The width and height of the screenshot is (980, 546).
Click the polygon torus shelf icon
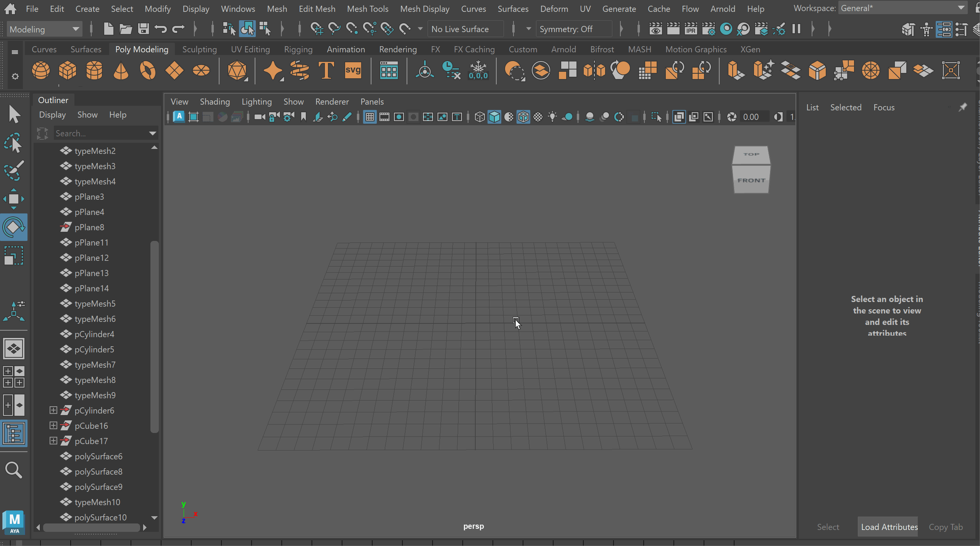[x=148, y=71]
